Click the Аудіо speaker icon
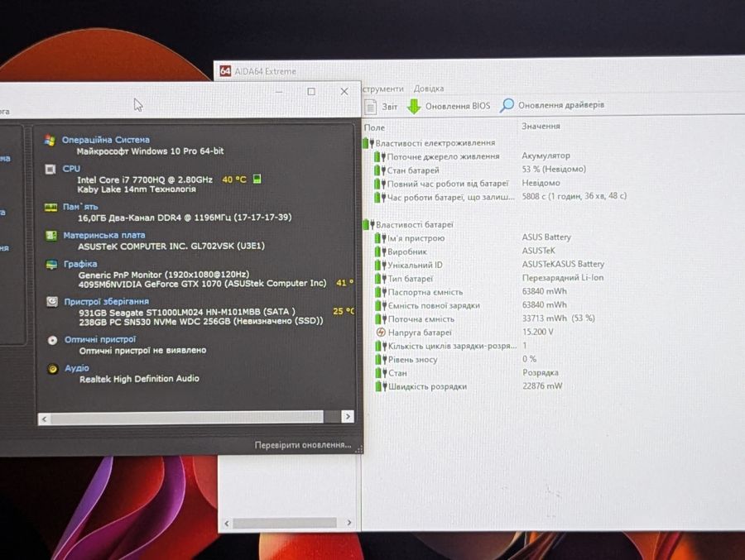The width and height of the screenshot is (745, 560). coord(53,369)
